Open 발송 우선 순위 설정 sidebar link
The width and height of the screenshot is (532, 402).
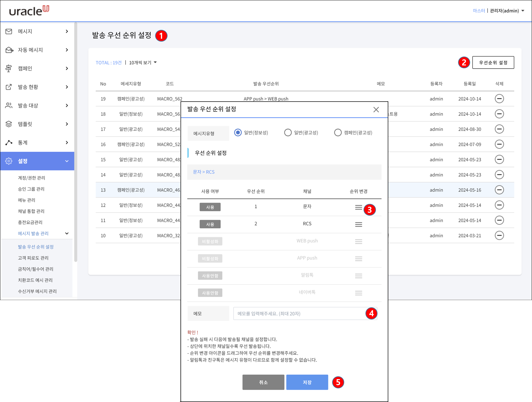(x=36, y=247)
